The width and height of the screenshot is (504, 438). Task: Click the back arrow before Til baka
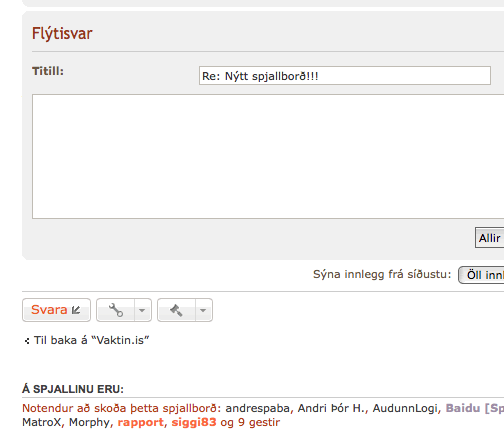coord(27,341)
